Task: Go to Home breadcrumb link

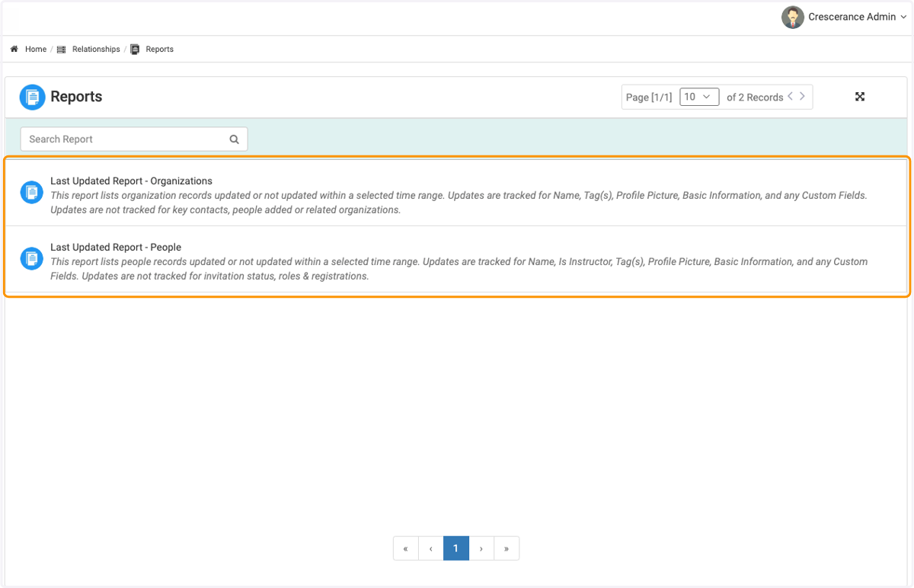Action: (36, 49)
